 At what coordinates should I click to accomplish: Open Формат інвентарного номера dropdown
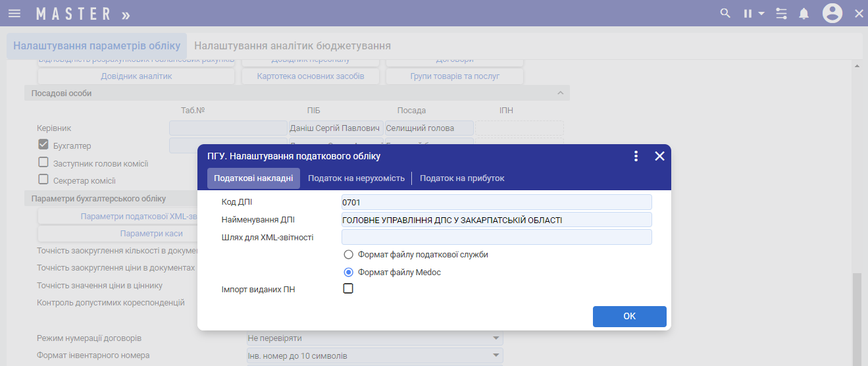(495, 356)
